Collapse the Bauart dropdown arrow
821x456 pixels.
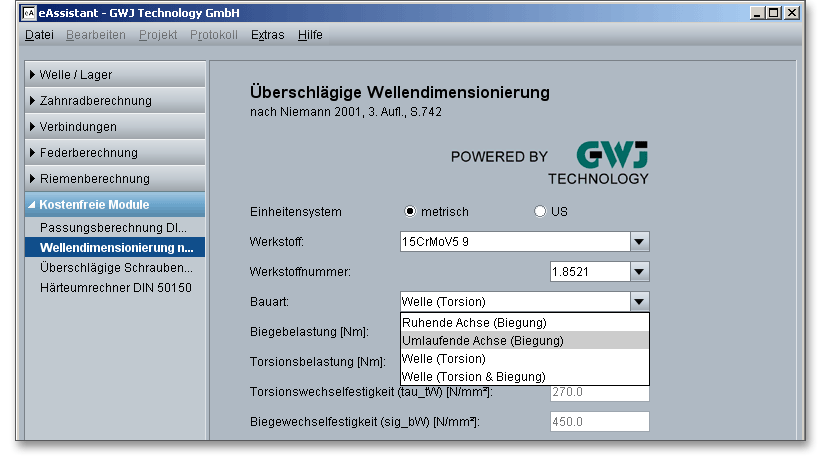pyautogui.click(x=640, y=301)
